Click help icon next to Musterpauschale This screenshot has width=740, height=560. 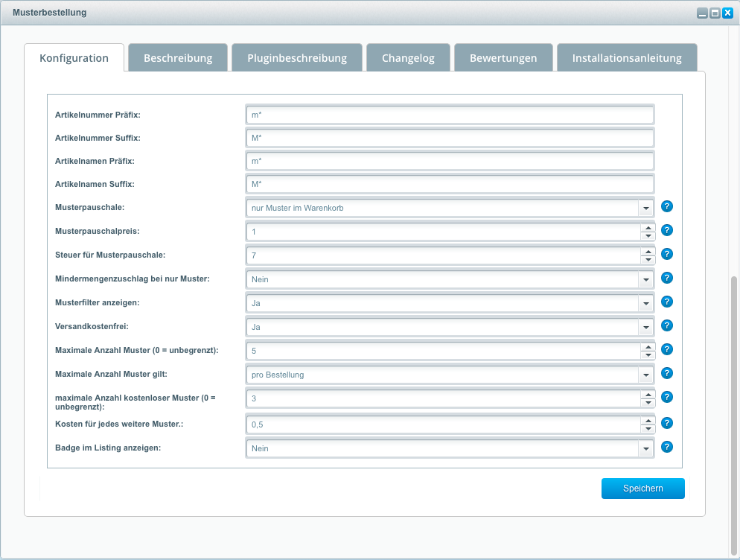pyautogui.click(x=667, y=206)
